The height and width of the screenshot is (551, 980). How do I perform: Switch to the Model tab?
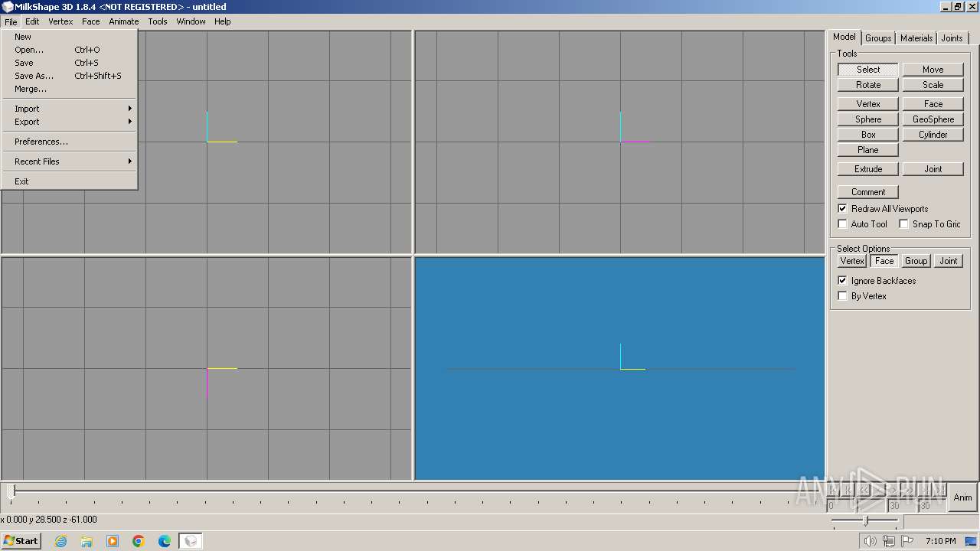pyautogui.click(x=844, y=37)
